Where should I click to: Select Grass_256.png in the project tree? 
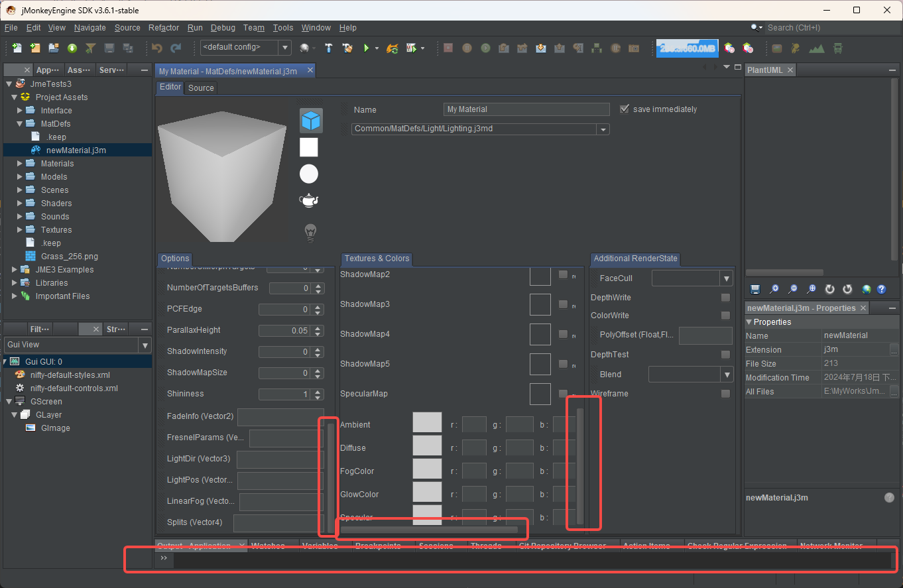[70, 256]
